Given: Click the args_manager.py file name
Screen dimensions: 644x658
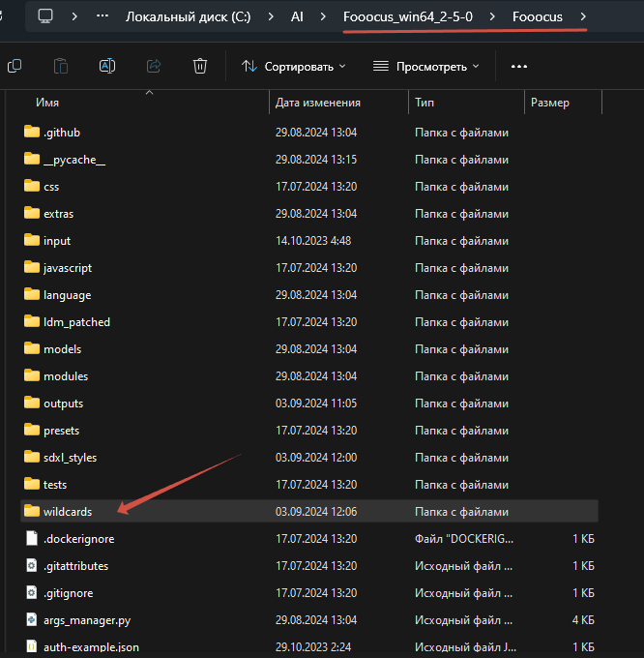Looking at the screenshot, I should (87, 620).
